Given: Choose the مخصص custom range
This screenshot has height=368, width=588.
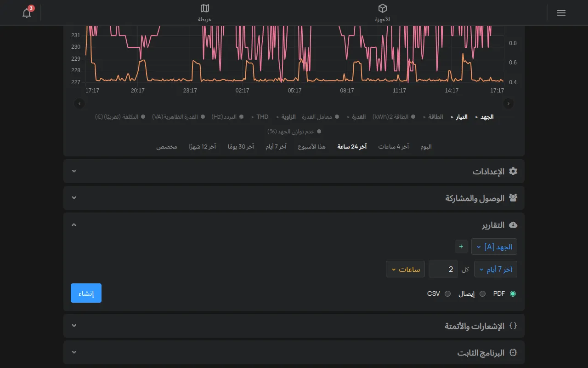Looking at the screenshot, I should (x=167, y=147).
